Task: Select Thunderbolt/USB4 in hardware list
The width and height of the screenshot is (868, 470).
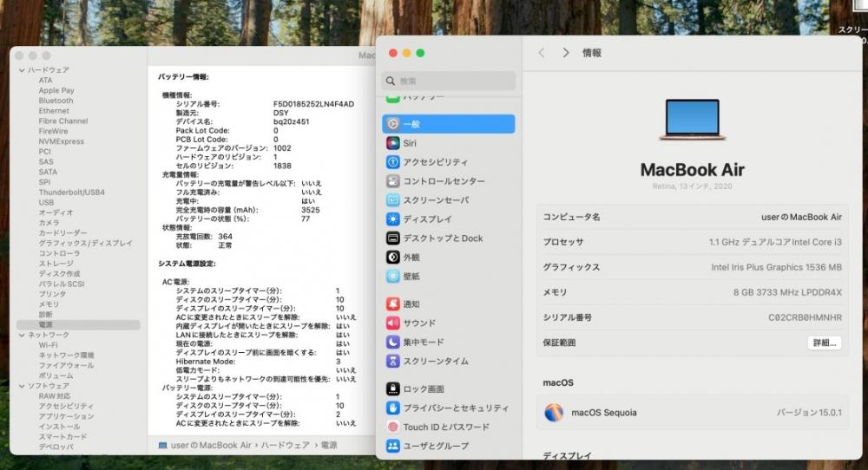Action: (x=71, y=192)
